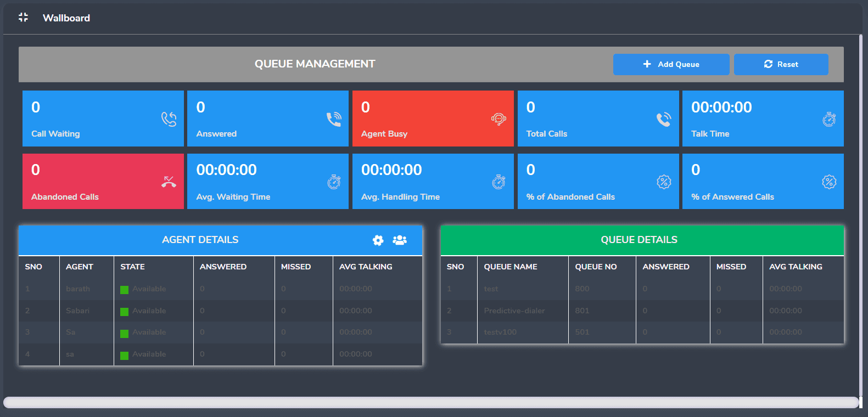
Task: Select agent barath row
Action: click(220, 289)
